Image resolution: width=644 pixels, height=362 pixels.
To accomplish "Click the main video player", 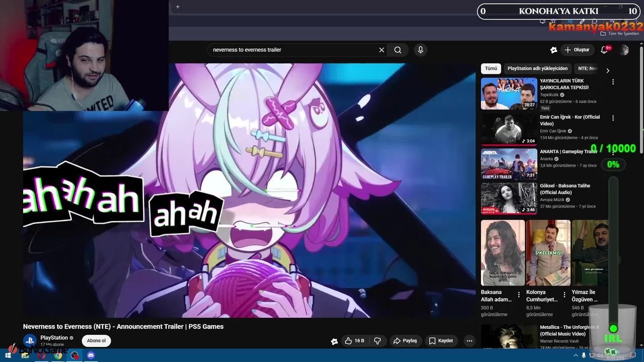I will point(249,190).
